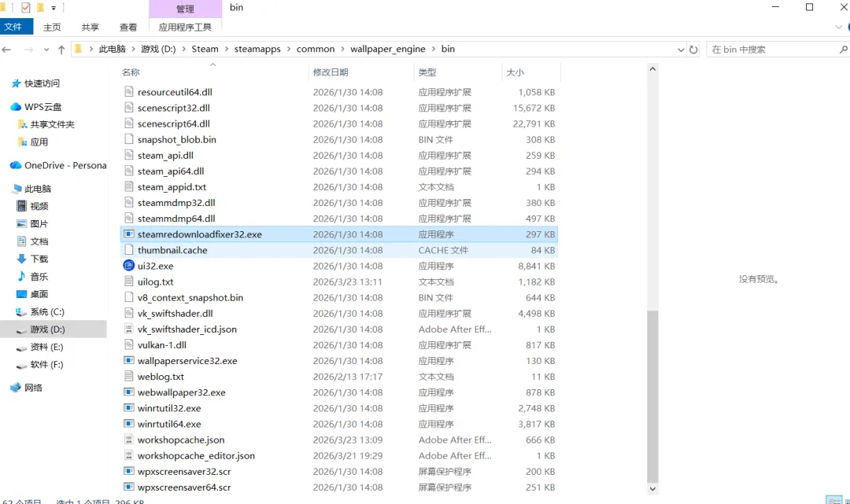
Task: Refresh the bin folder view
Action: [x=693, y=50]
